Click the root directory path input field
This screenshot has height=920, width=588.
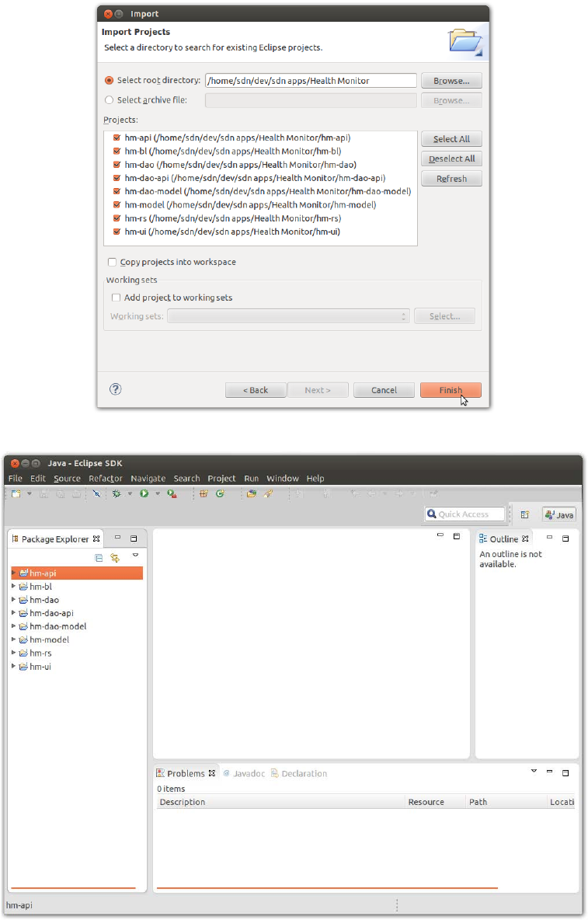(x=311, y=80)
